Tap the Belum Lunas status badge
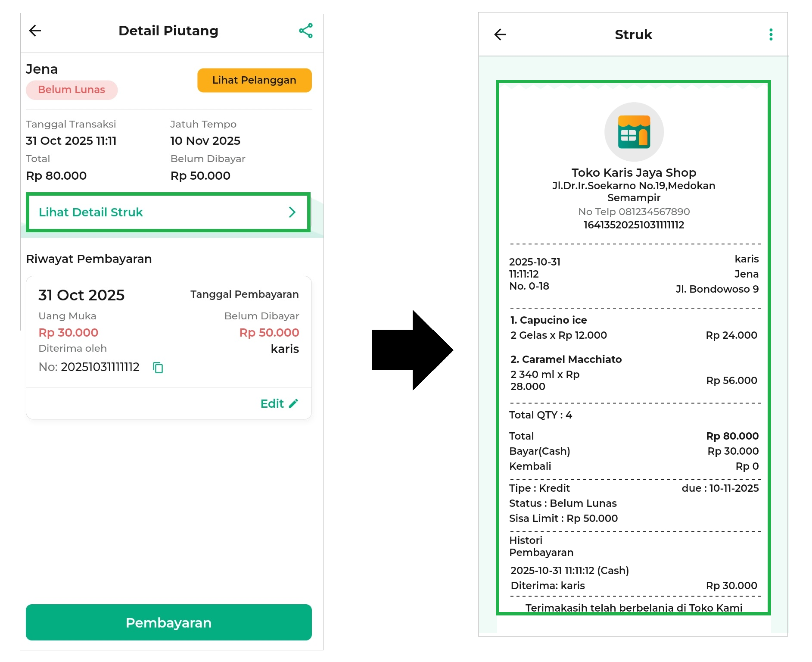Image resolution: width=812 pixels, height=662 pixels. (x=72, y=90)
